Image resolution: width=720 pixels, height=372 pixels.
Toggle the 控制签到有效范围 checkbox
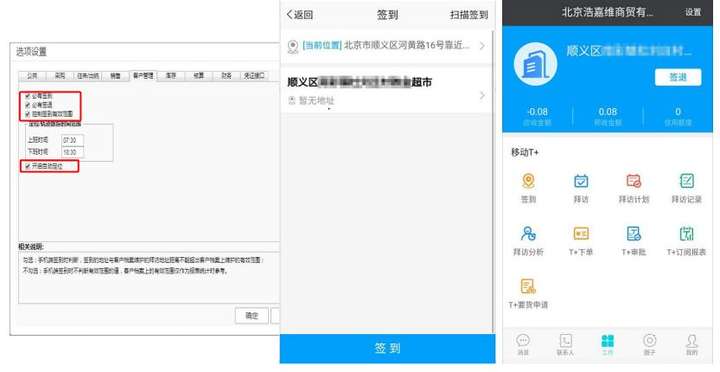click(28, 113)
